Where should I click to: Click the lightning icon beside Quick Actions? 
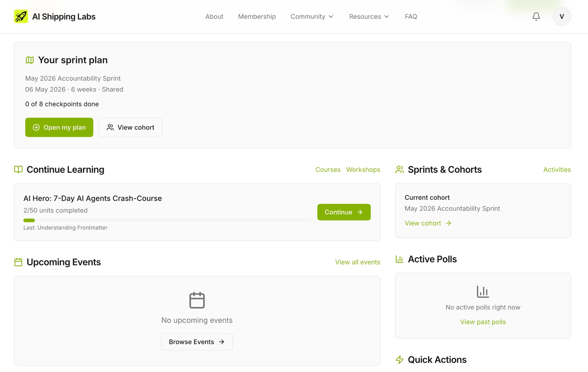[x=399, y=359]
